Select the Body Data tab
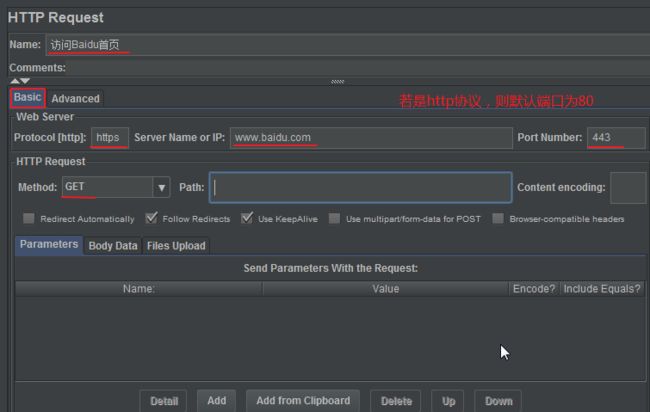The height and width of the screenshot is (412, 650). coord(113,246)
